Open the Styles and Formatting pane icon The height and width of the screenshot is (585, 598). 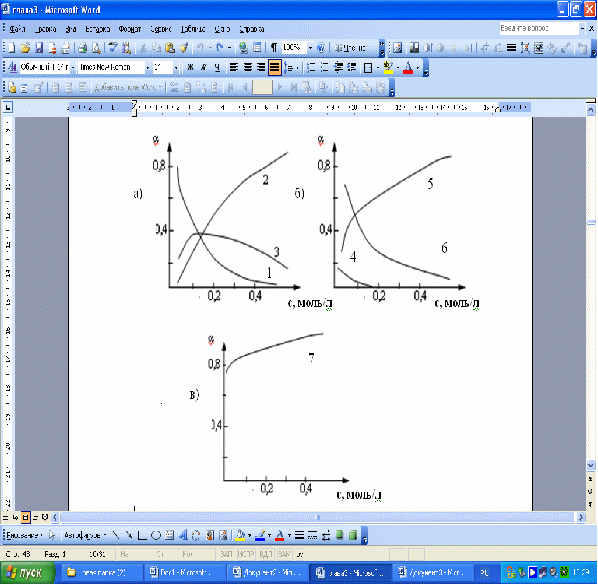click(x=12, y=68)
